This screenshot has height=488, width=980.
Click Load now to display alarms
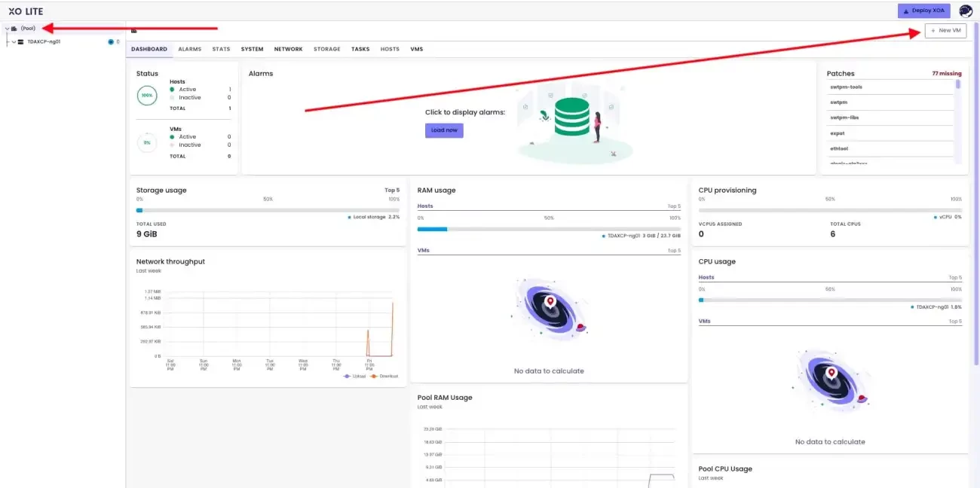tap(444, 130)
